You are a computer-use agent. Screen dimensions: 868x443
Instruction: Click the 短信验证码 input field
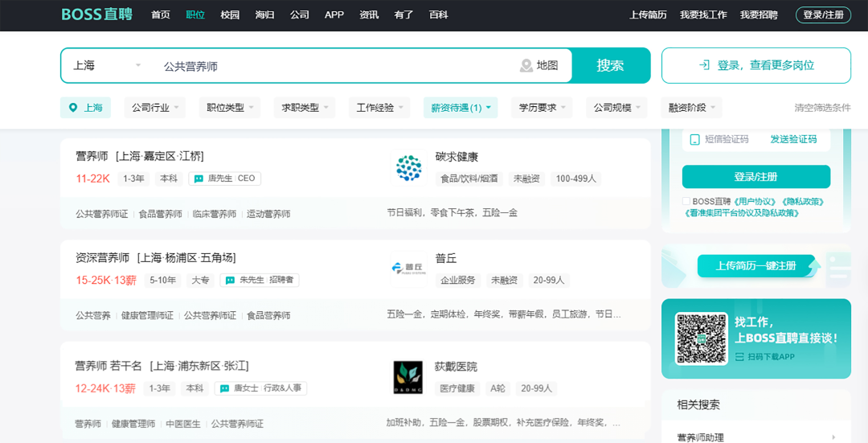pos(727,139)
